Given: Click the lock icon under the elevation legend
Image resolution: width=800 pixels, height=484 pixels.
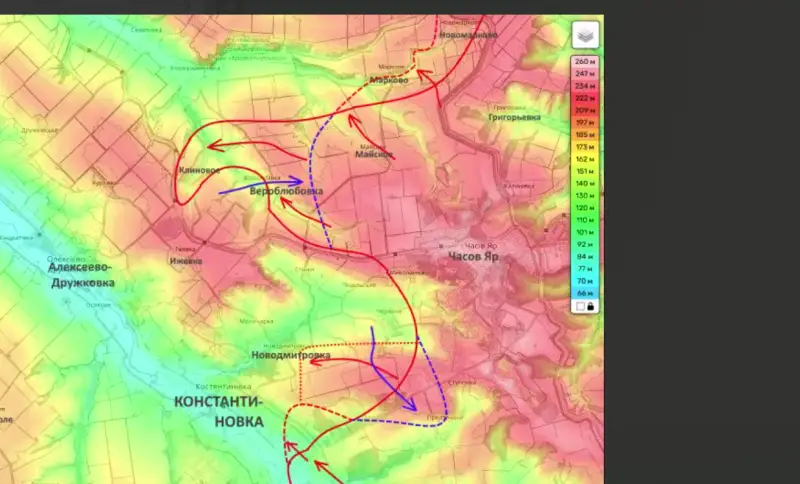Looking at the screenshot, I should (591, 307).
